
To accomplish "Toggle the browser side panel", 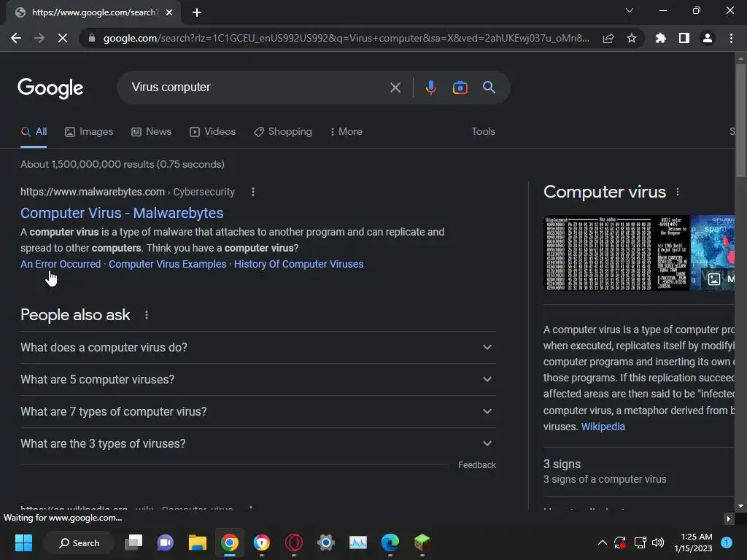I will tap(684, 38).
